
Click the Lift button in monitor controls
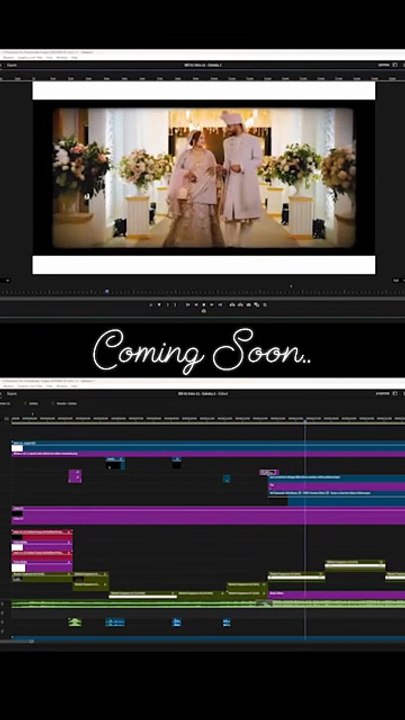pos(231,304)
